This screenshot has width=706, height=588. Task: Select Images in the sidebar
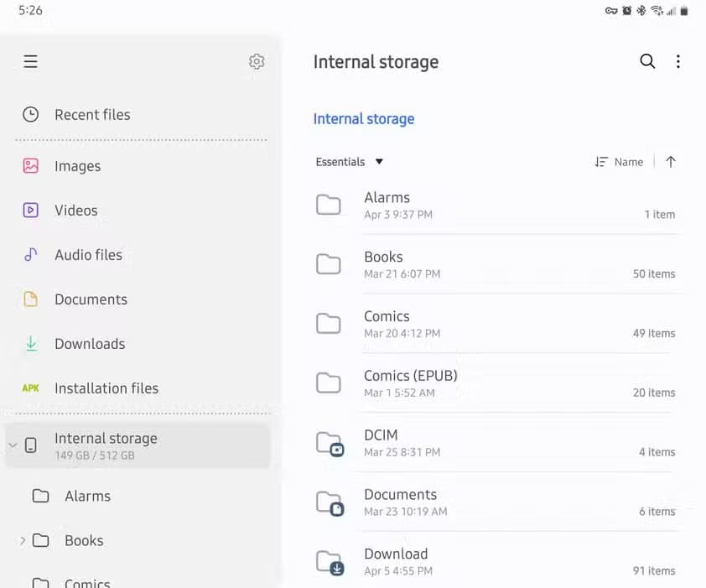pyautogui.click(x=77, y=166)
